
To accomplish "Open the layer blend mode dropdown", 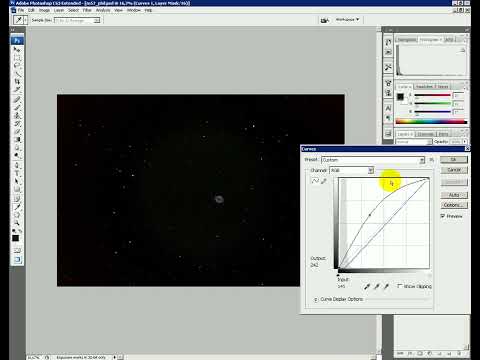I will click(414, 142).
